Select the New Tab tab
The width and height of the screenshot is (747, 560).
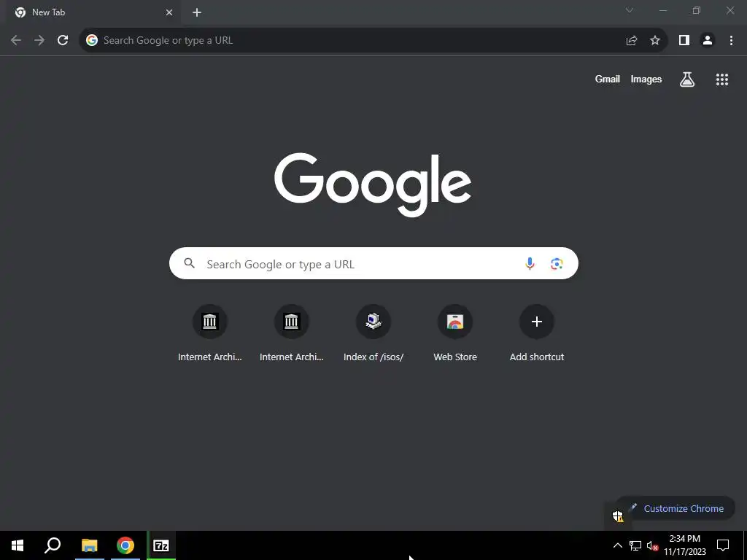pos(93,12)
